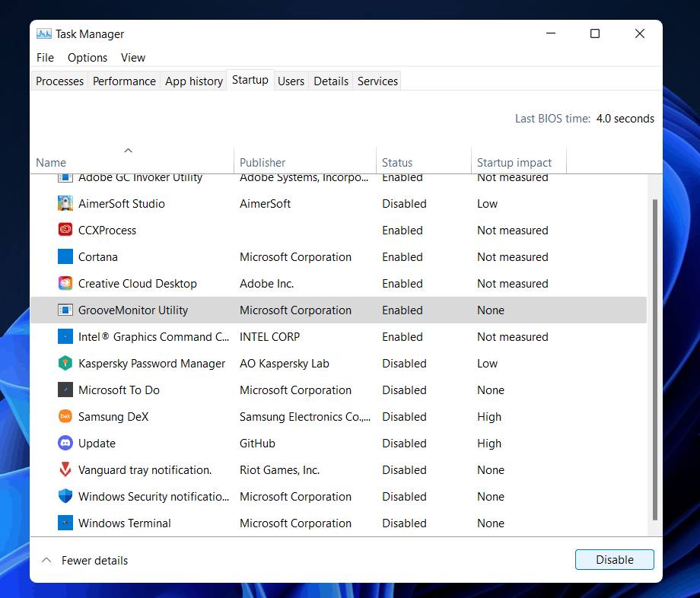
Task: Click the Windows Terminal icon
Action: tap(65, 523)
